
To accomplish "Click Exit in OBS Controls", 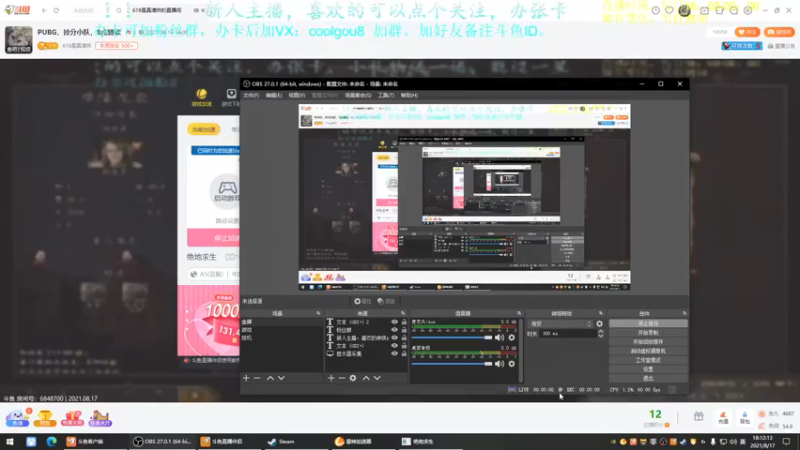I will (x=648, y=379).
